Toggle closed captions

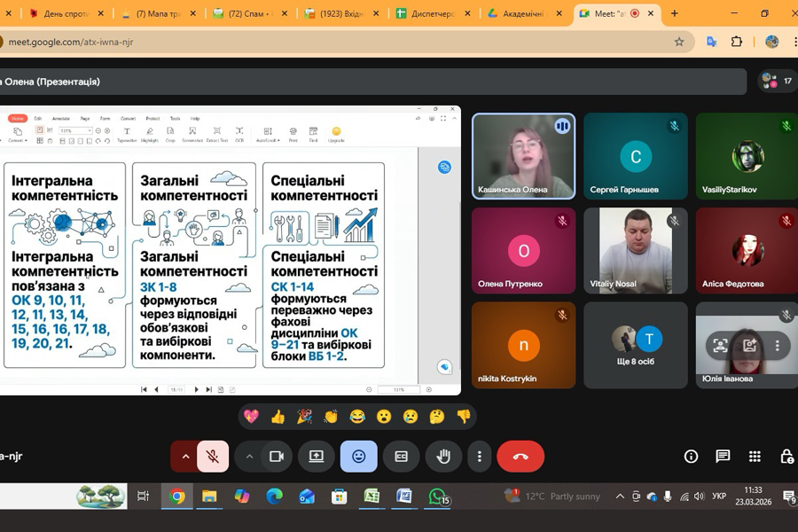tap(401, 457)
